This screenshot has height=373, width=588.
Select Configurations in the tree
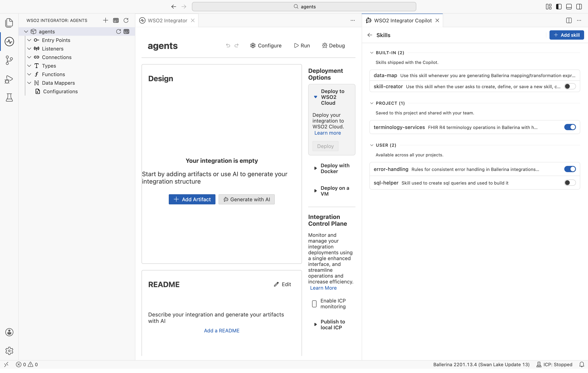(60, 92)
